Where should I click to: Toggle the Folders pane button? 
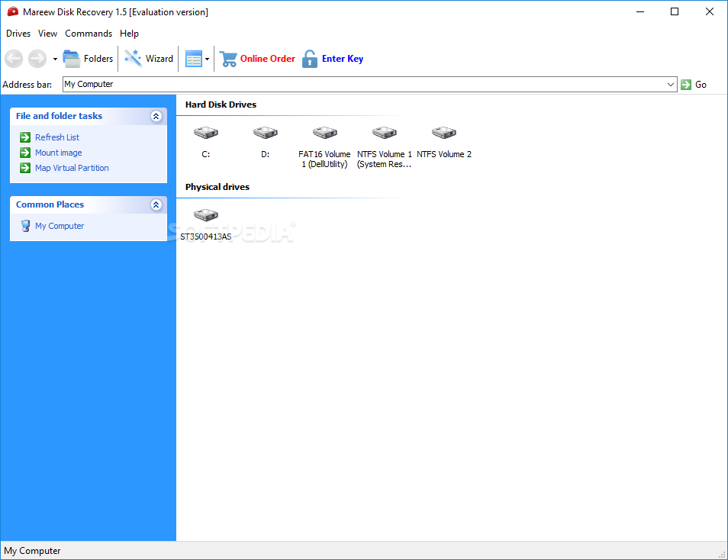[88, 59]
